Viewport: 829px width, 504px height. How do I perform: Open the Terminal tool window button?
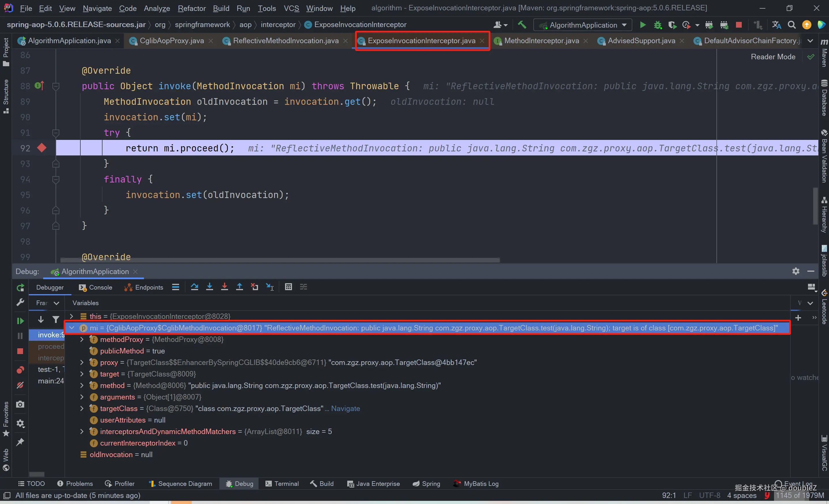click(x=282, y=484)
